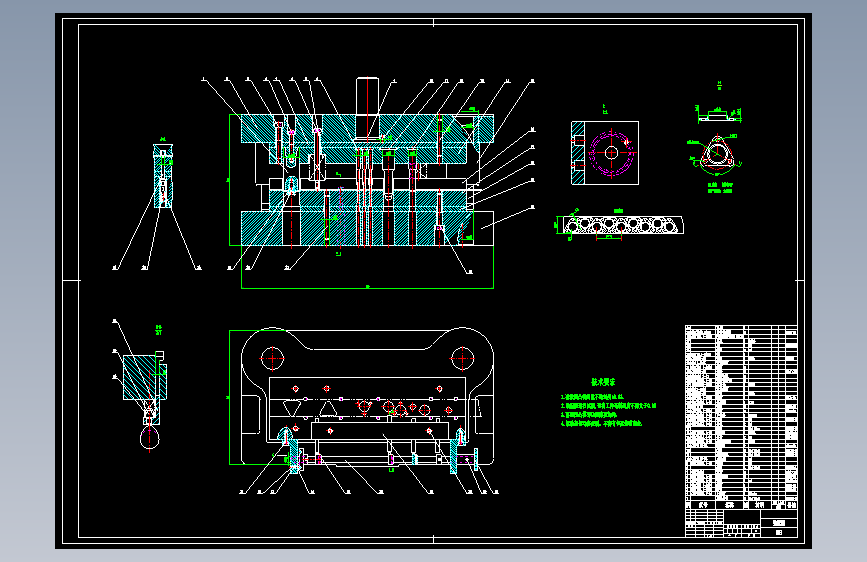Select the triangular workpiece plan view
The height and width of the screenshot is (562, 867).
pos(718,152)
